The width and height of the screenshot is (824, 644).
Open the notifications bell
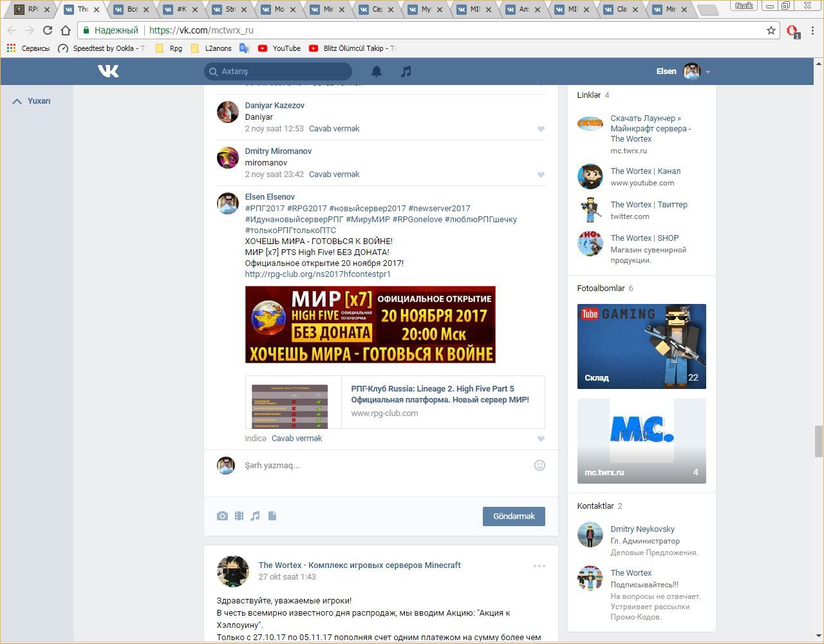tap(377, 71)
